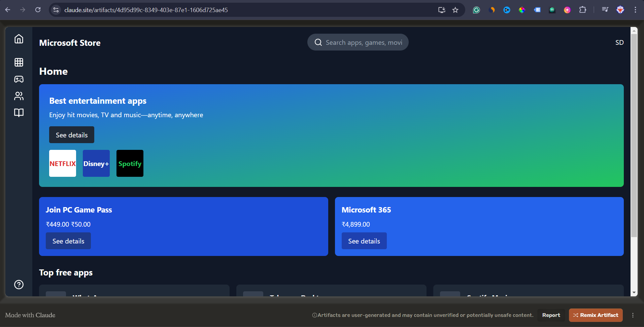Click See details for PC Game Pass
Viewport: 644px width, 327px height.
[x=68, y=241]
